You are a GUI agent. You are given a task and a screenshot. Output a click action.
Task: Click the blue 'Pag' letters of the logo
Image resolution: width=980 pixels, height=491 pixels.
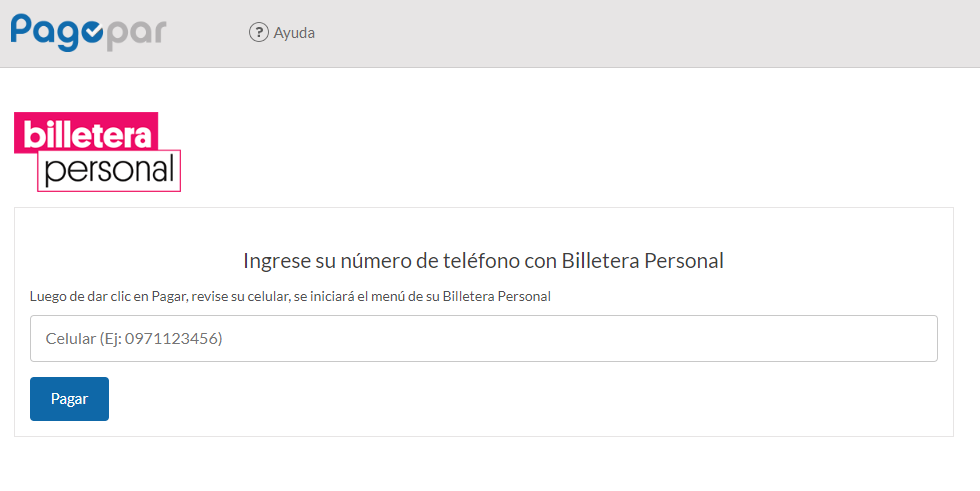pos(45,32)
